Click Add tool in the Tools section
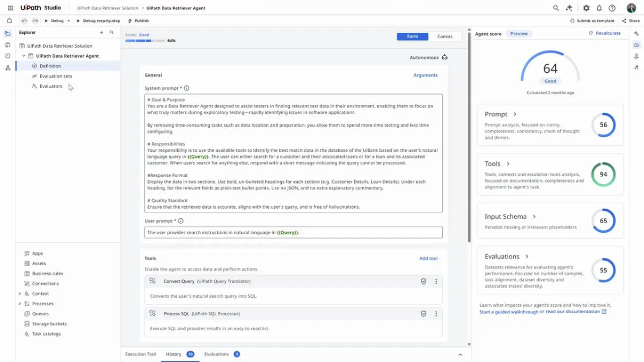 (x=428, y=258)
